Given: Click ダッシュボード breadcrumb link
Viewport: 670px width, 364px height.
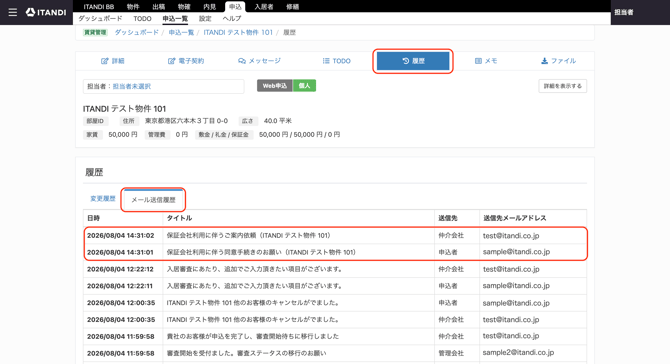Looking at the screenshot, I should click(137, 32).
